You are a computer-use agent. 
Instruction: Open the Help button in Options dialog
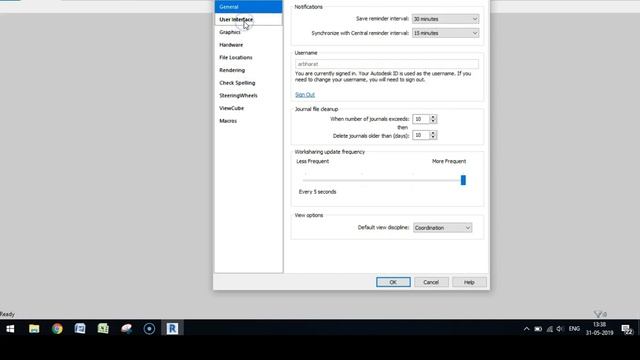[x=469, y=282]
